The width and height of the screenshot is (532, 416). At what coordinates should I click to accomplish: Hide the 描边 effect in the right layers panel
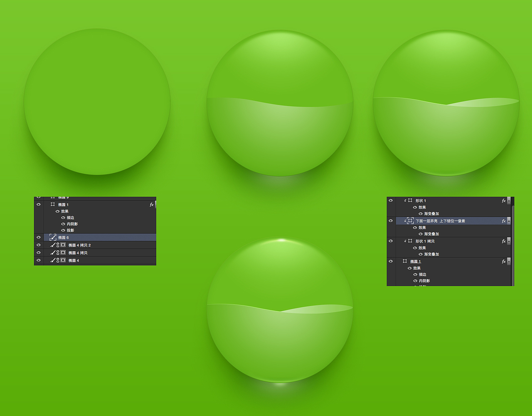point(415,274)
